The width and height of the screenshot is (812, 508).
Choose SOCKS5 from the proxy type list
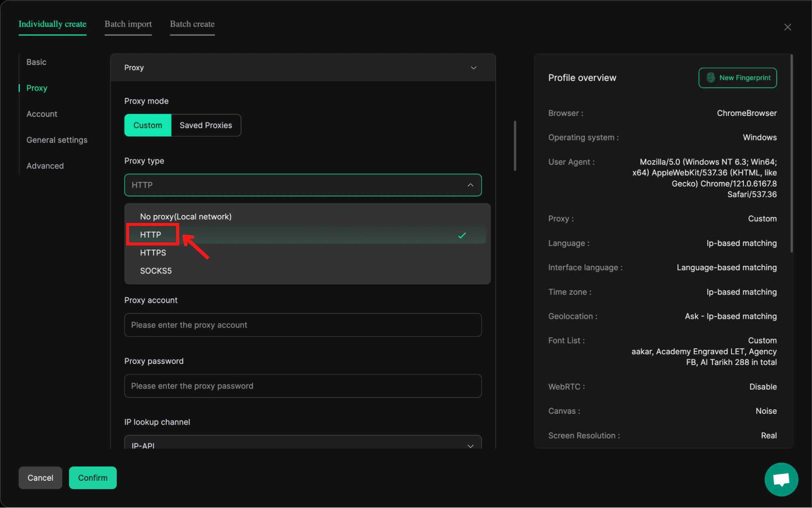[156, 271]
